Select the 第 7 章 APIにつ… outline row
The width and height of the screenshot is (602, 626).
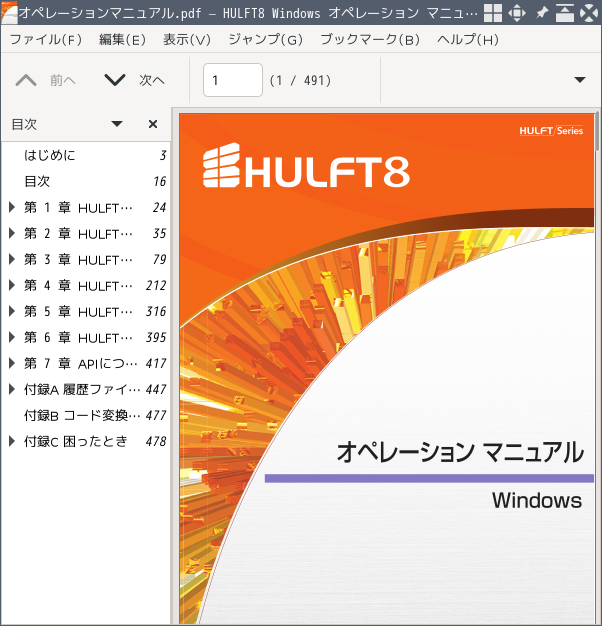[x=86, y=363]
